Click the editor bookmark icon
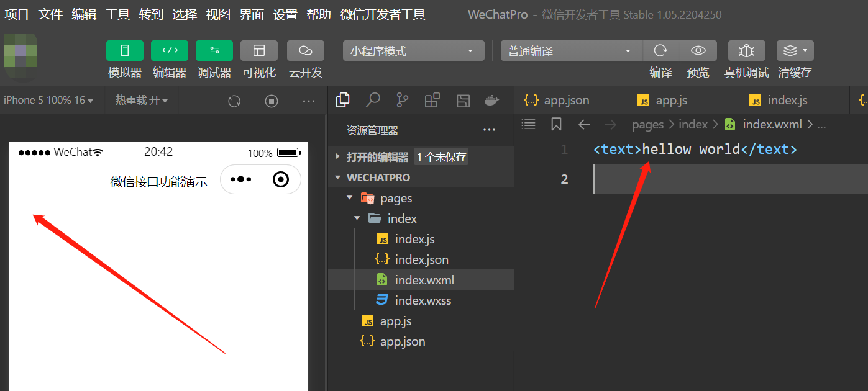 click(556, 124)
